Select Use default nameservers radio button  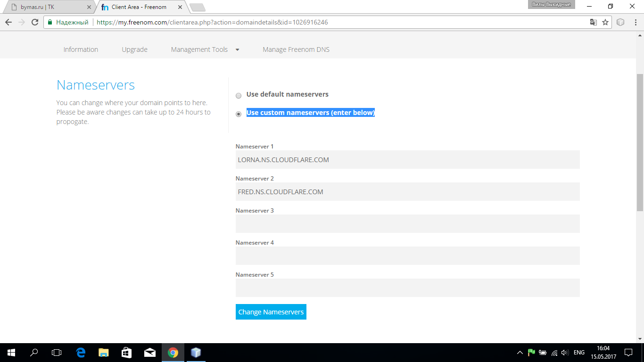coord(239,96)
